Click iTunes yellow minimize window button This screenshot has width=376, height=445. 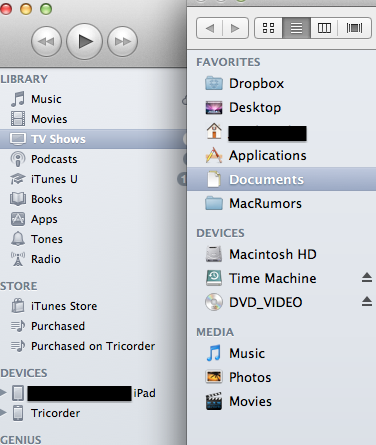point(26,9)
